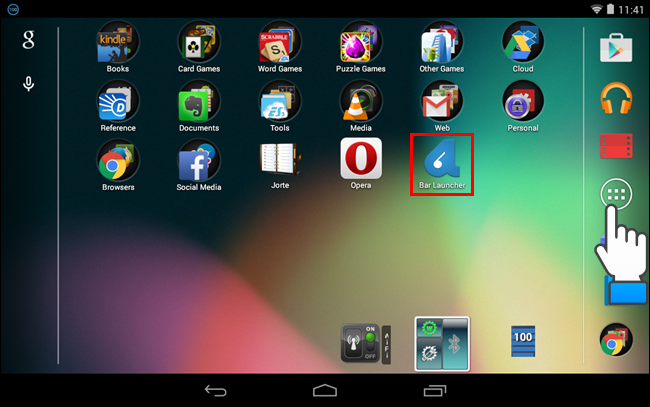Image resolution: width=650 pixels, height=407 pixels.
Task: Open the Media folder
Action: (x=361, y=102)
